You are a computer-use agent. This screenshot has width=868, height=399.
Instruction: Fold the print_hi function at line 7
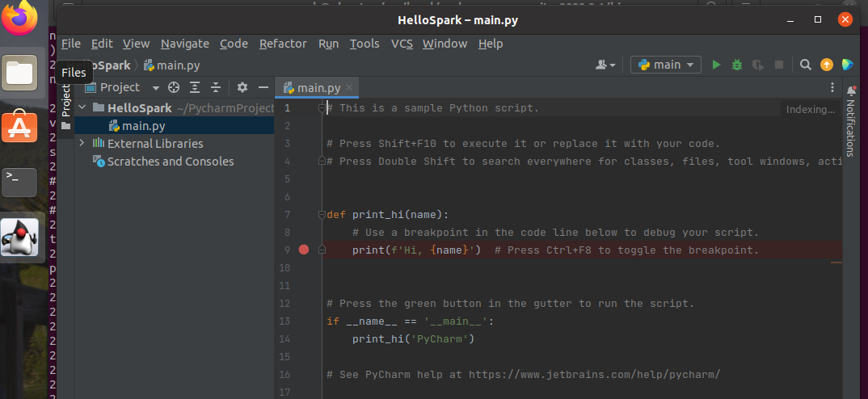(x=322, y=215)
